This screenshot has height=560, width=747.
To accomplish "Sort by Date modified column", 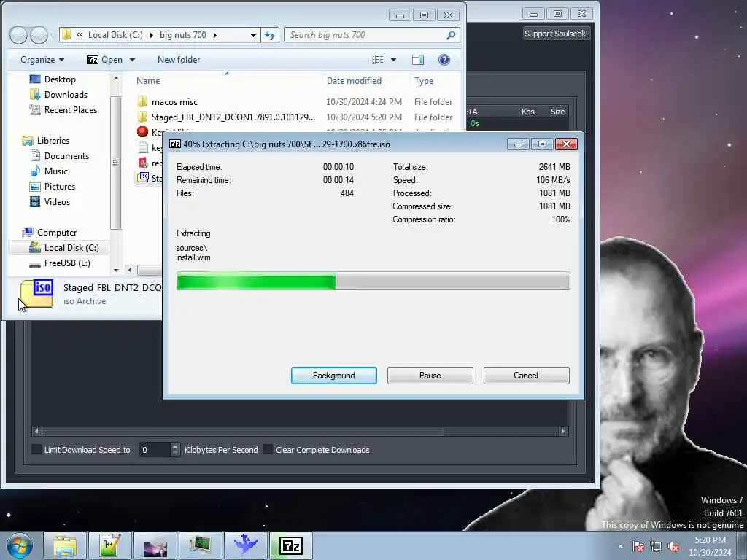I will click(354, 81).
